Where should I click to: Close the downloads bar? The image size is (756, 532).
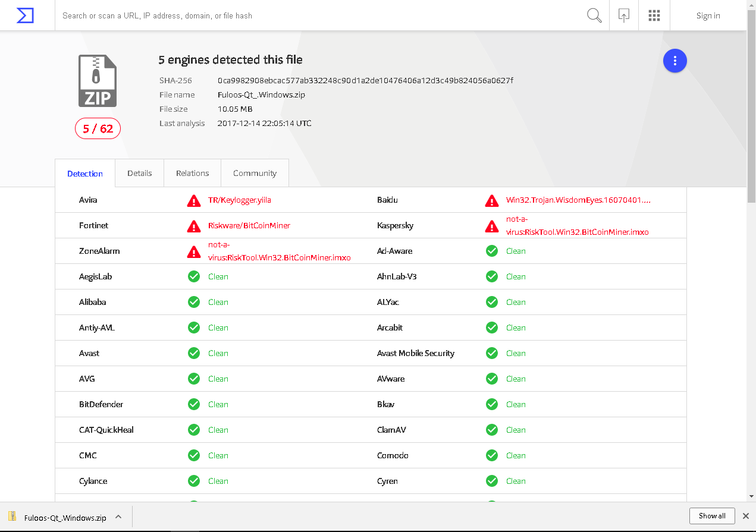click(x=746, y=516)
